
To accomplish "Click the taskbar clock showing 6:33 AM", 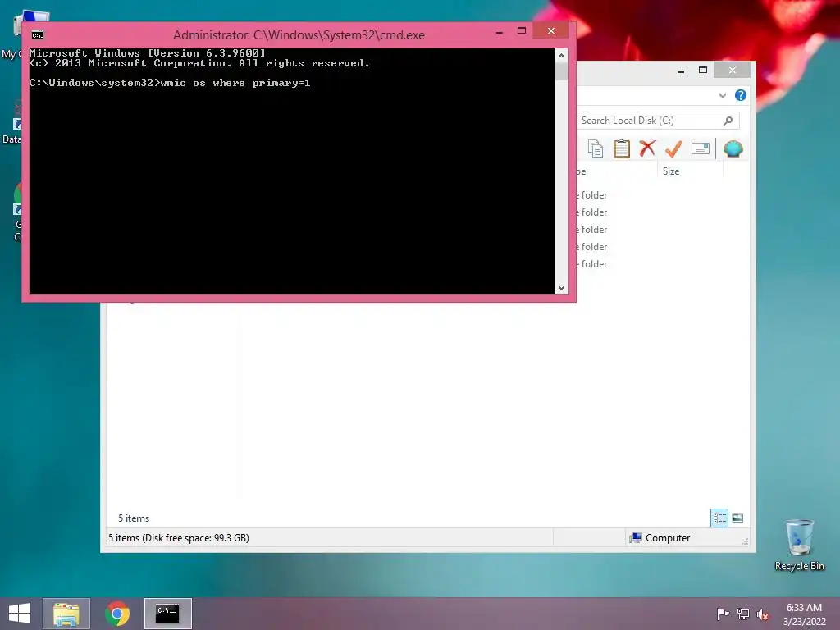I will 804,614.
